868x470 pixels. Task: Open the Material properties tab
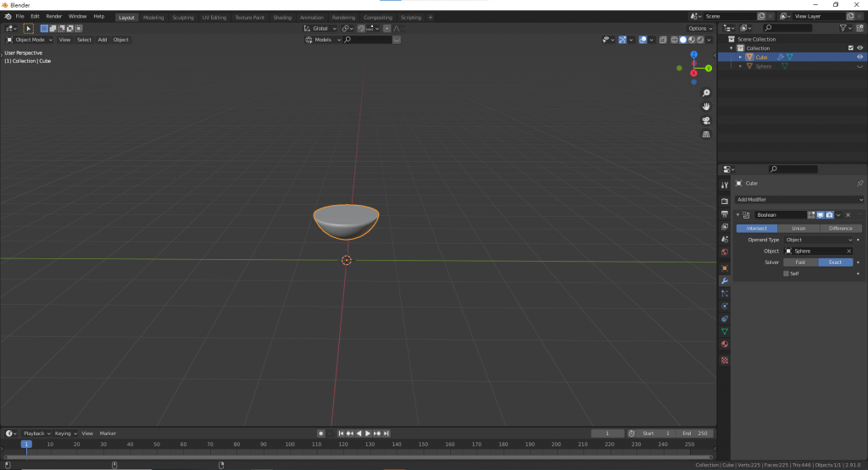[725, 344]
